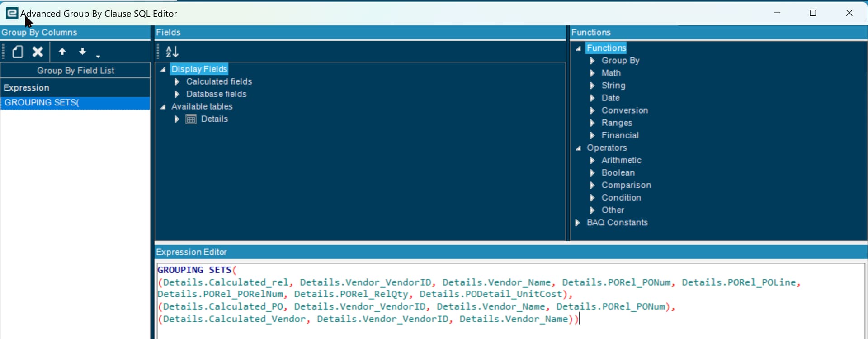The height and width of the screenshot is (339, 868).
Task: Collapse the Operators node
Action: click(x=578, y=148)
